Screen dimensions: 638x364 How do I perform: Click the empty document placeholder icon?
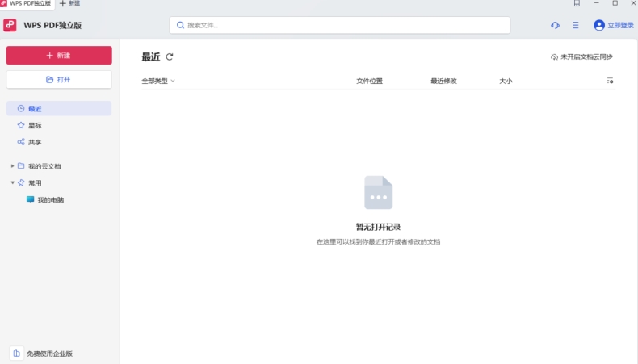pyautogui.click(x=379, y=192)
